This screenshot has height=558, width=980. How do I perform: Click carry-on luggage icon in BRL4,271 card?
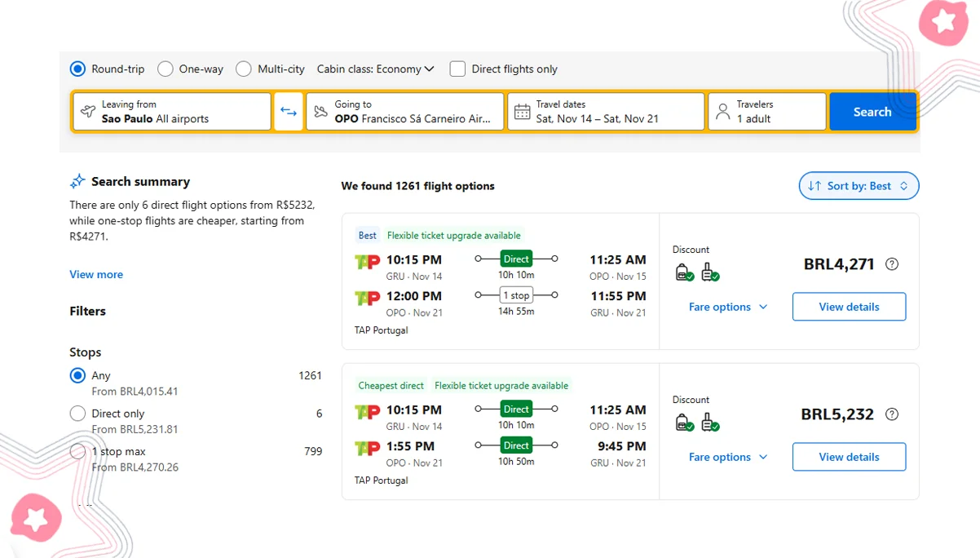(709, 272)
